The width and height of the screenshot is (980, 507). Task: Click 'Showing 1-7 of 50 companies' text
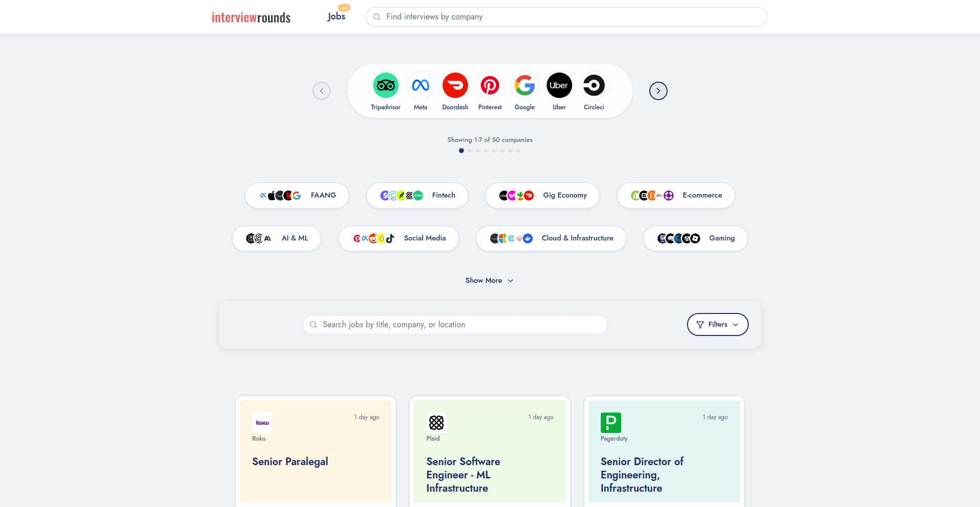(x=490, y=140)
